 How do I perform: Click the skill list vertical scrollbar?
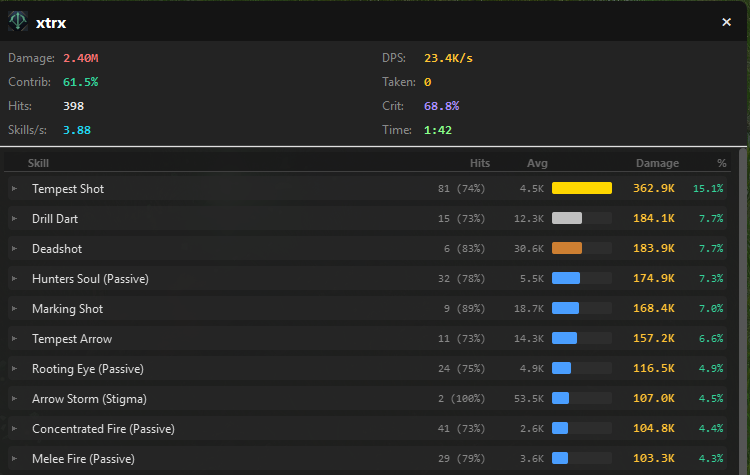pyautogui.click(x=741, y=300)
